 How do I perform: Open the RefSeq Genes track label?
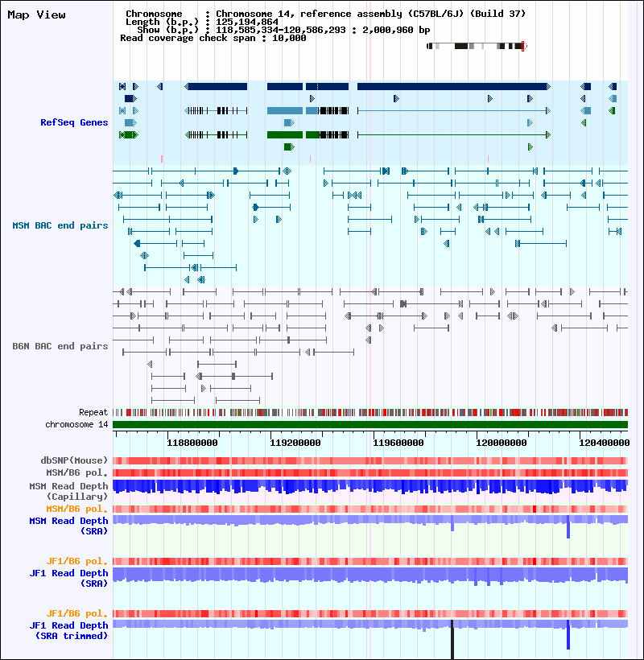tap(74, 122)
